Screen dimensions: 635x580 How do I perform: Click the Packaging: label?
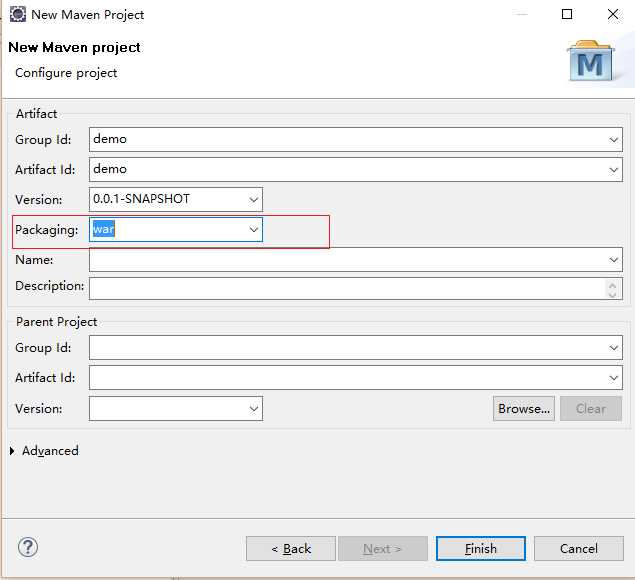pos(47,230)
